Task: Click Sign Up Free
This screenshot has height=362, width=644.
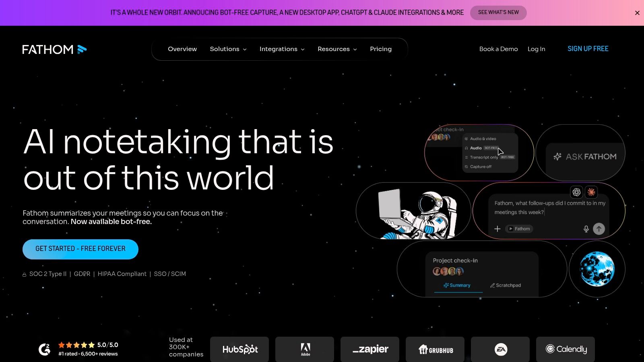Action: click(588, 49)
